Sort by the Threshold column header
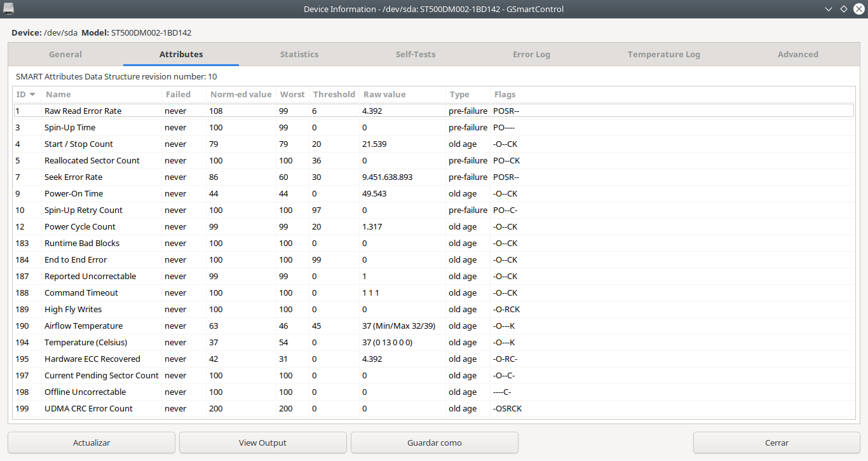Screen dimensions: 868x461 coord(334,94)
